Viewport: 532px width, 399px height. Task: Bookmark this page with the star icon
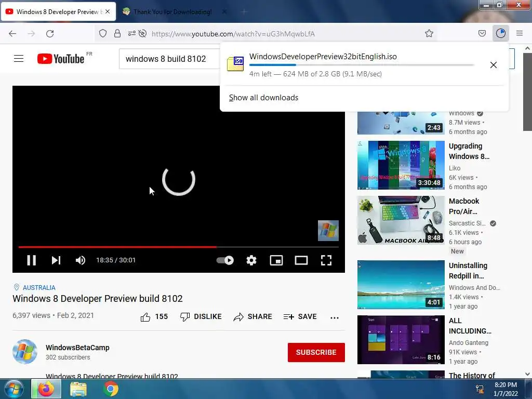429,33
